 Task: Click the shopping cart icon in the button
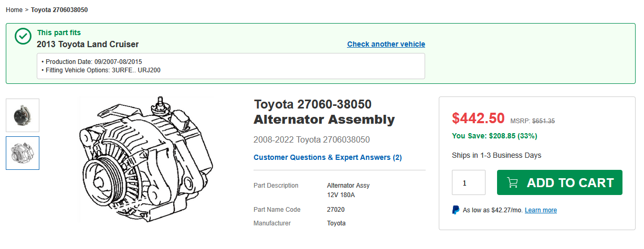[x=512, y=182]
